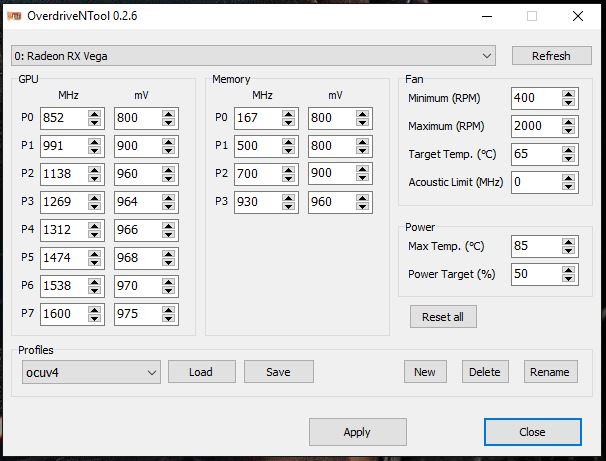Click the OverdriveNTool title bar icon
The image size is (606, 461).
click(x=14, y=16)
